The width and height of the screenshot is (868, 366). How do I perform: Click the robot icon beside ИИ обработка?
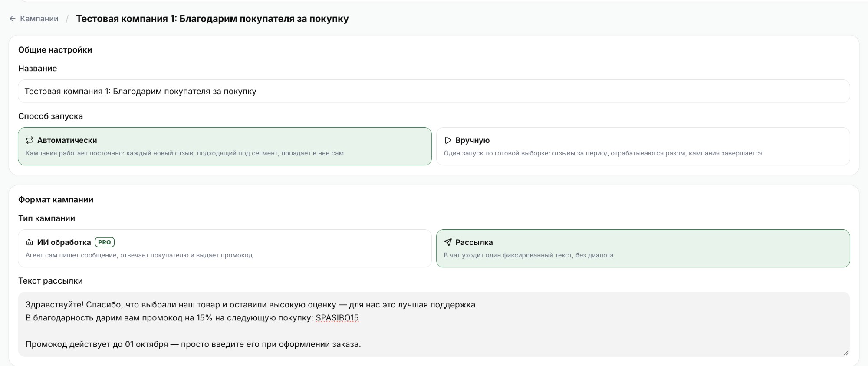click(30, 242)
